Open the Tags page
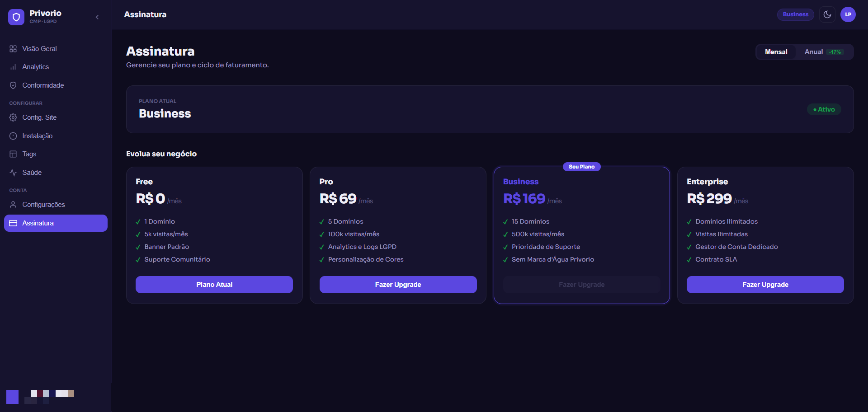 [56, 154]
